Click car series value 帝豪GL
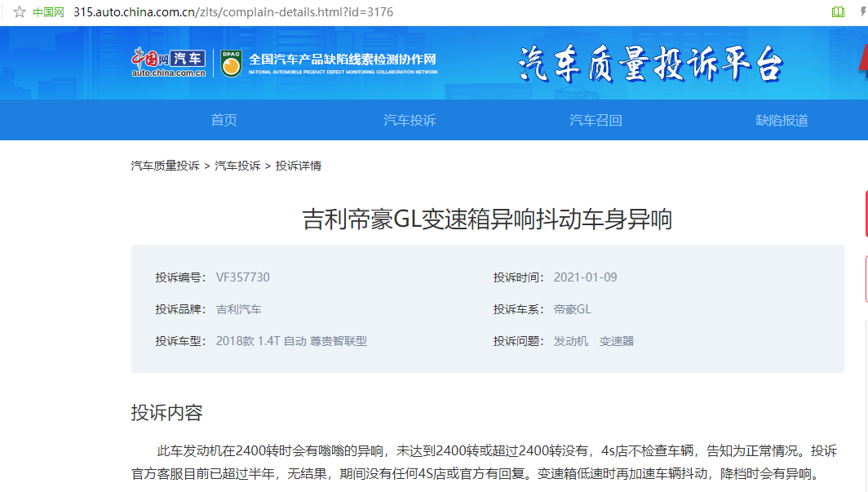The width and height of the screenshot is (868, 492). (573, 309)
